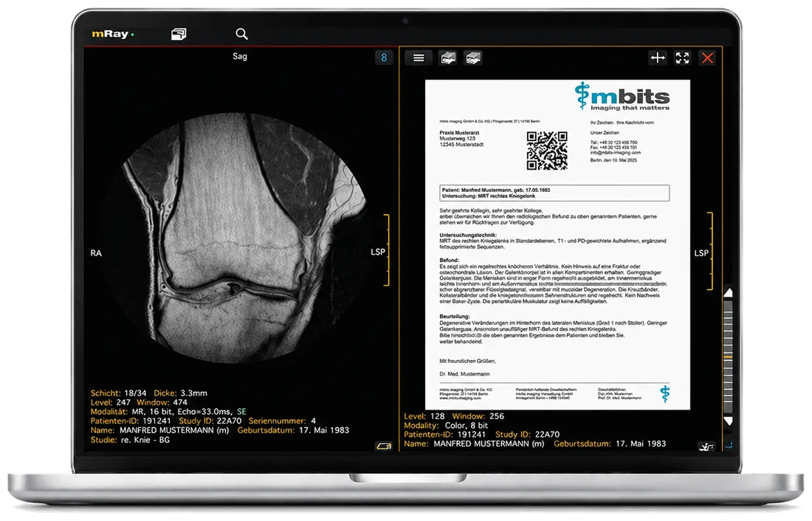Open the search magnifier in top bar
The height and width of the screenshot is (521, 812).
[241, 34]
